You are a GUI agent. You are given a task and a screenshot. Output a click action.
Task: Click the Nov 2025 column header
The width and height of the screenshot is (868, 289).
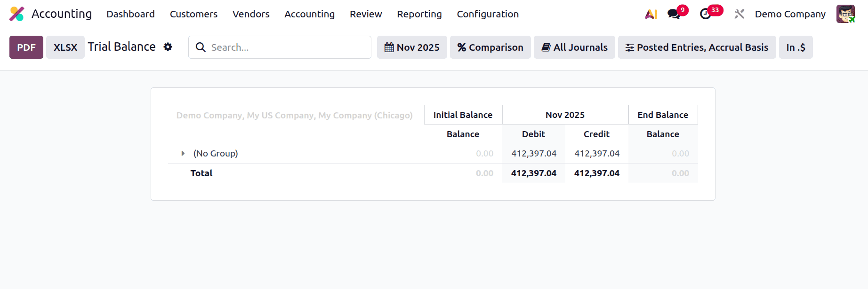pyautogui.click(x=565, y=115)
